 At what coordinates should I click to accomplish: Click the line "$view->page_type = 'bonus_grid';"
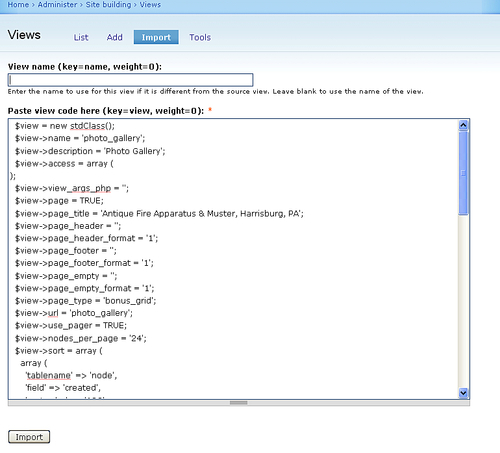coord(85,301)
